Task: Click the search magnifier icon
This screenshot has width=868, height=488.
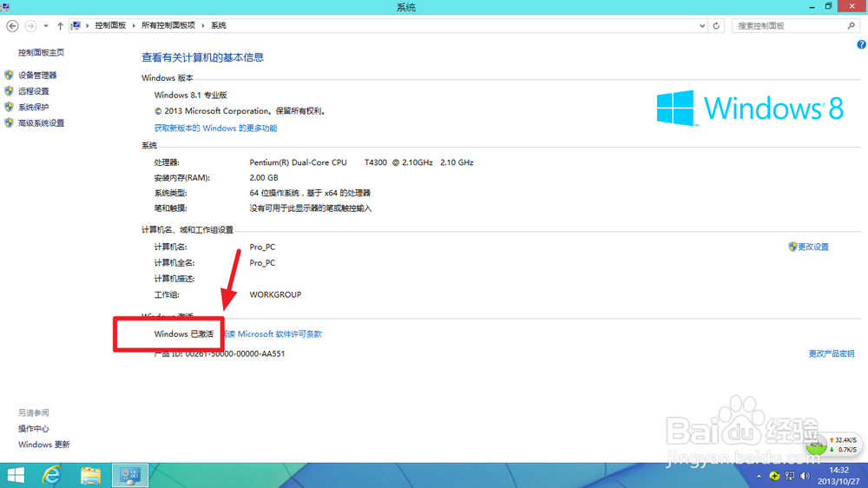Action: click(852, 25)
